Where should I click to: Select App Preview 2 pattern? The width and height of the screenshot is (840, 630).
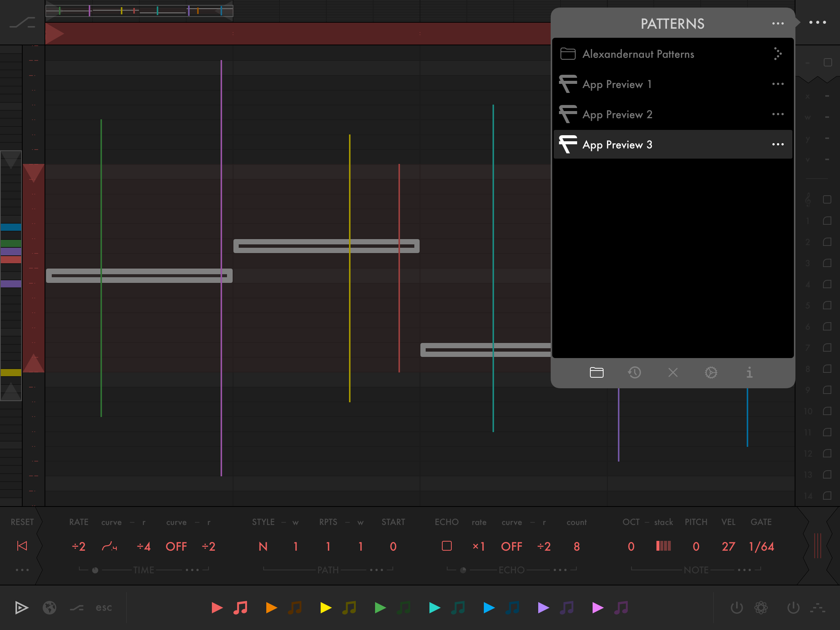618,114
